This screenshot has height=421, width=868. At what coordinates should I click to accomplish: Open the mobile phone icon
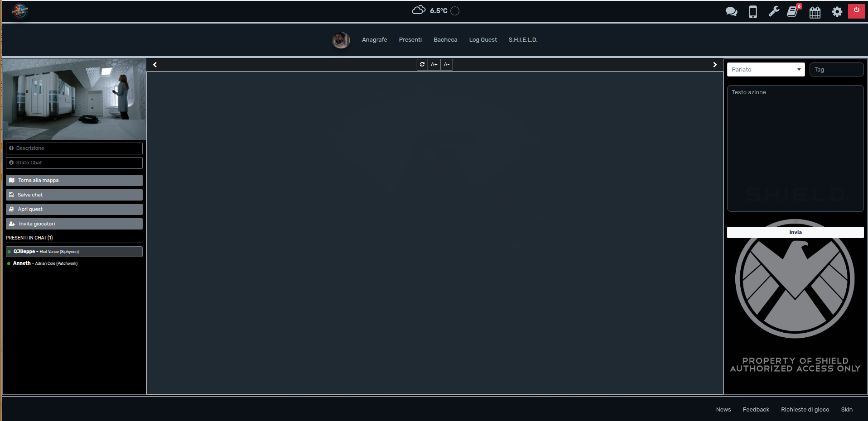point(753,12)
